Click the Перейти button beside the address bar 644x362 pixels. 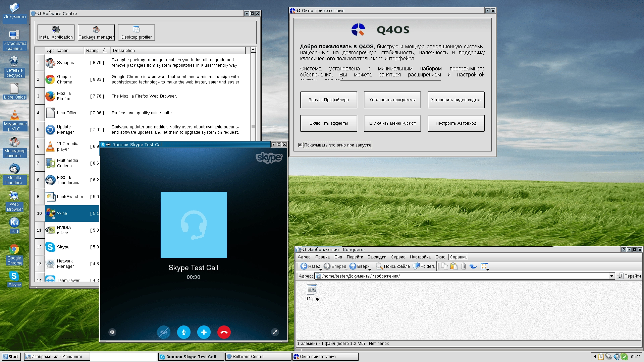pos(629,276)
